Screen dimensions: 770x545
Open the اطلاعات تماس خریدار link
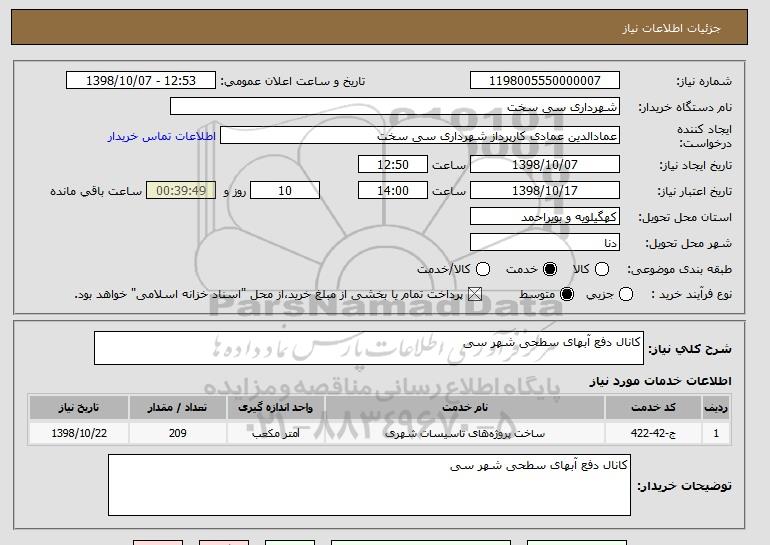click(x=162, y=136)
